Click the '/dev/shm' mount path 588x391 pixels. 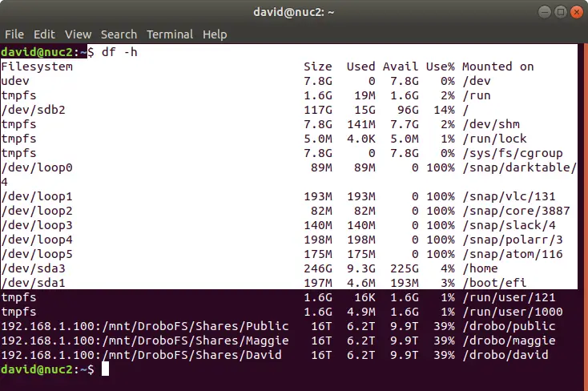pos(491,124)
